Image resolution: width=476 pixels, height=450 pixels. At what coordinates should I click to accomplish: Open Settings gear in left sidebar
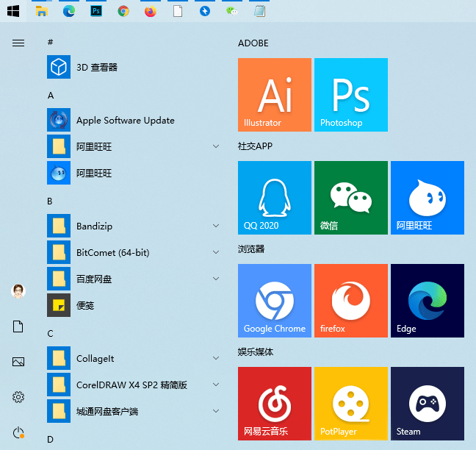coord(18,397)
